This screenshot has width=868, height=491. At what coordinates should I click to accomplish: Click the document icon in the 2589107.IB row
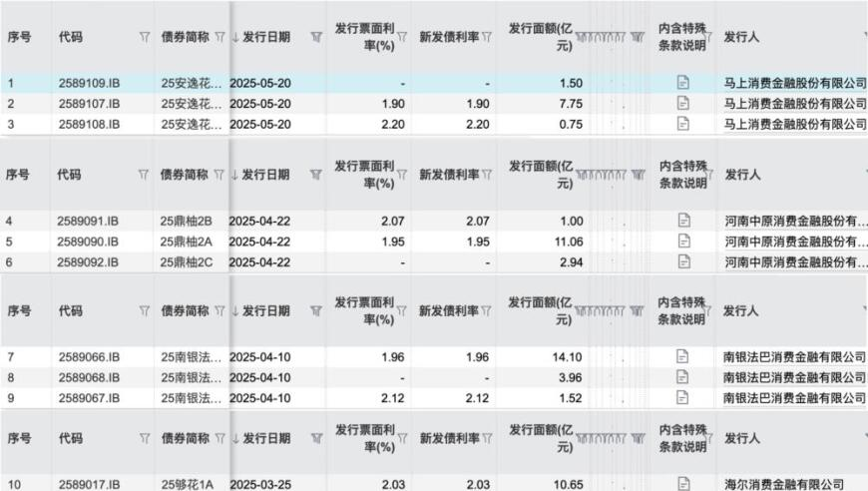[683, 104]
